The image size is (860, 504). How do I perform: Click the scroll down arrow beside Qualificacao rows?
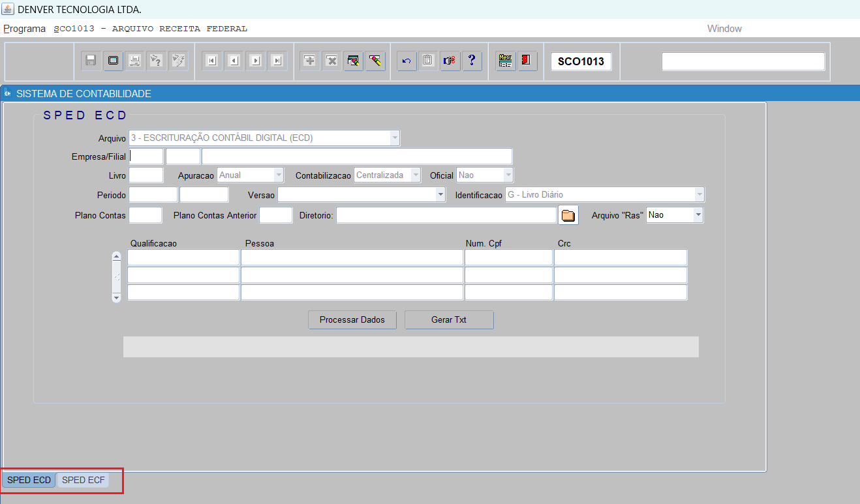click(x=117, y=297)
